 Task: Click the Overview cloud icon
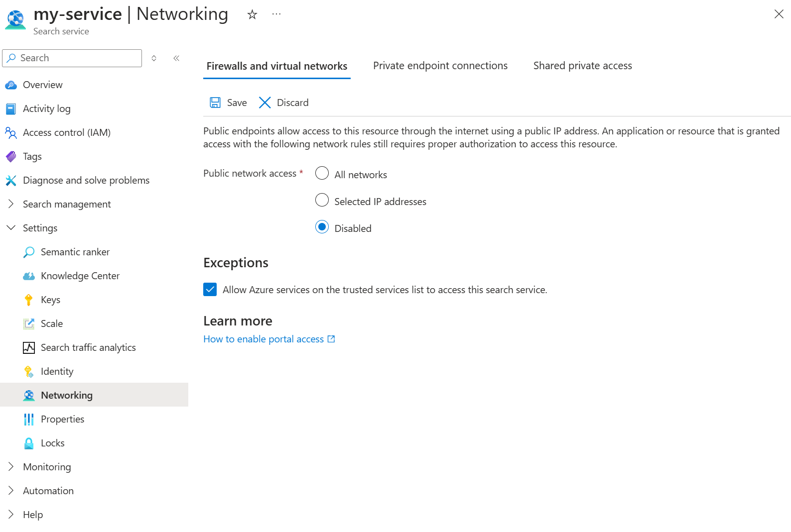[11, 85]
